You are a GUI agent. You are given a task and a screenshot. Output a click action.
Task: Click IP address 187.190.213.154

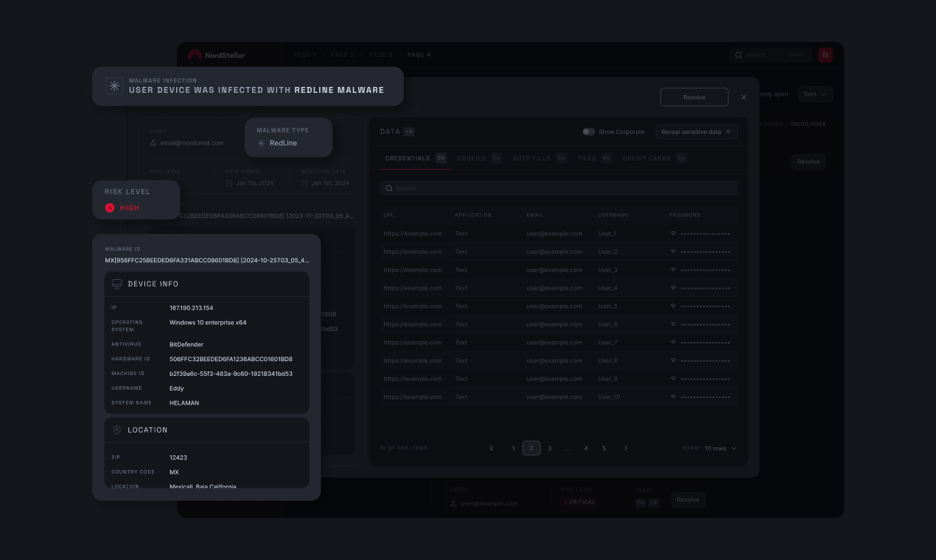coord(191,307)
